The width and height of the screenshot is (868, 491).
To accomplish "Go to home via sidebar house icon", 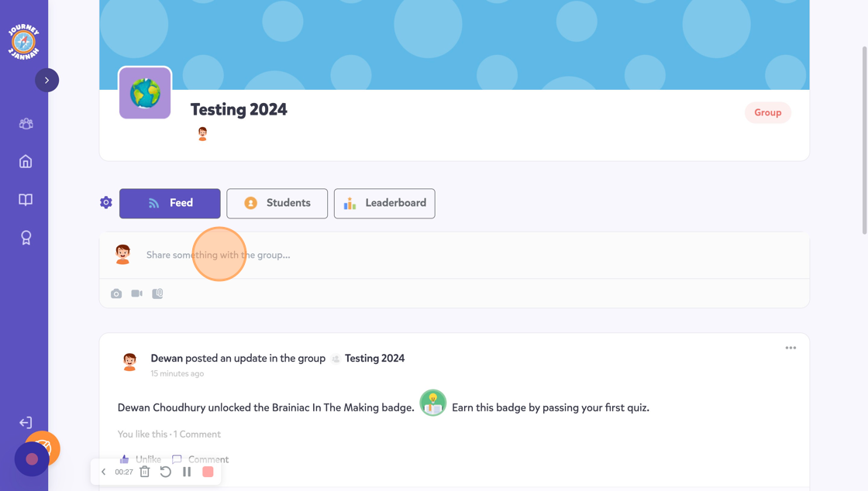I will 26,161.
